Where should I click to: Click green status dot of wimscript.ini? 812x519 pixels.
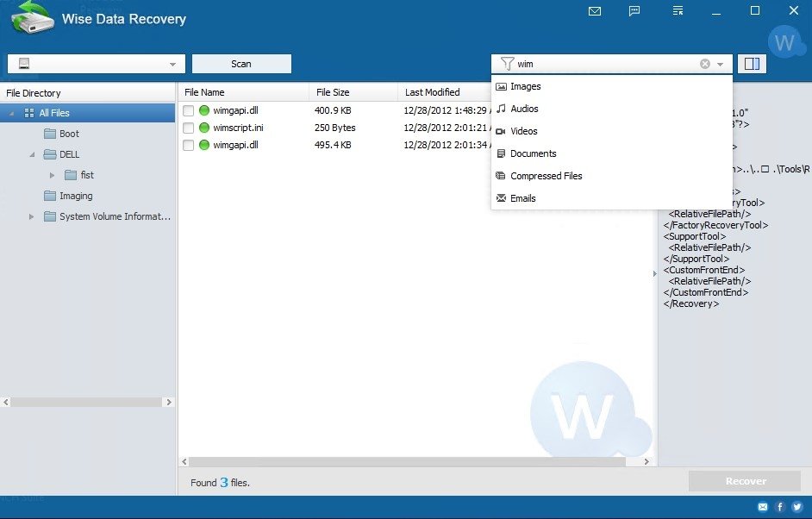coord(204,128)
